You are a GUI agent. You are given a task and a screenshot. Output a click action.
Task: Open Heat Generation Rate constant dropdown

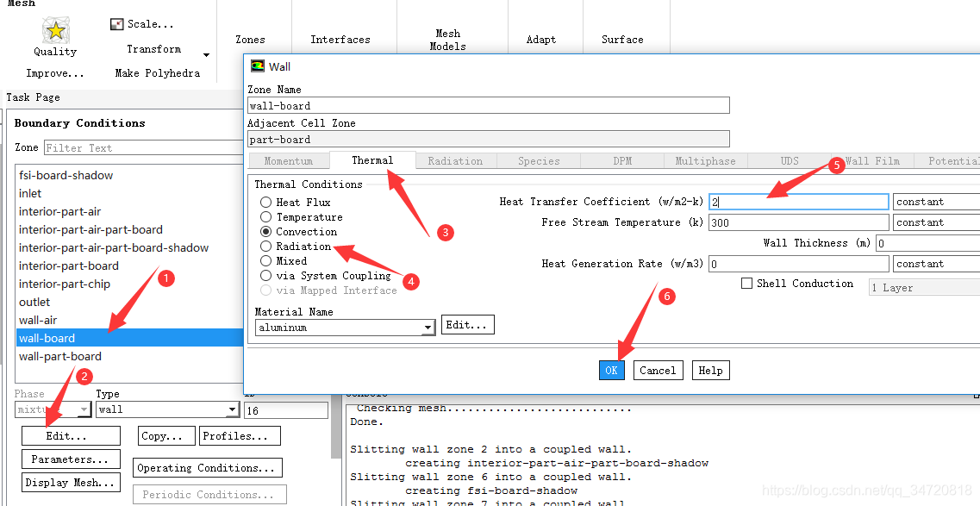(936, 264)
